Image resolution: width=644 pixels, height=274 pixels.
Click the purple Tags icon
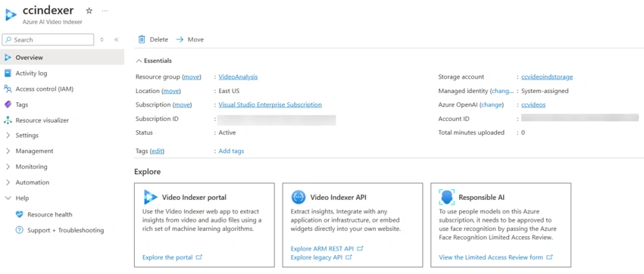[8, 104]
